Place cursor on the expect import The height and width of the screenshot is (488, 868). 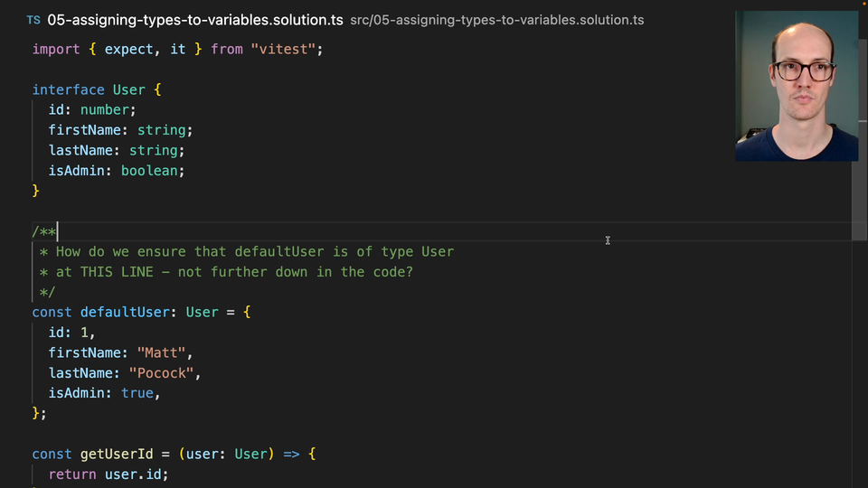pos(129,49)
